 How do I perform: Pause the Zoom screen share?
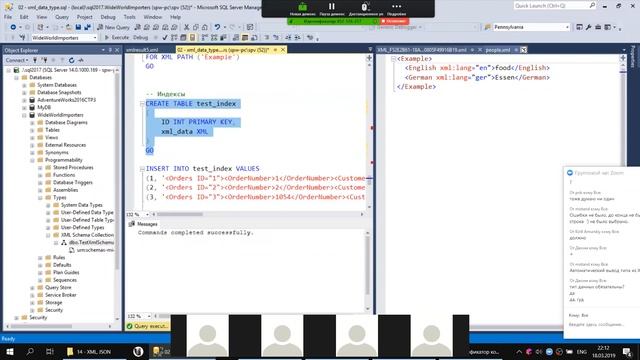tap(332, 9)
